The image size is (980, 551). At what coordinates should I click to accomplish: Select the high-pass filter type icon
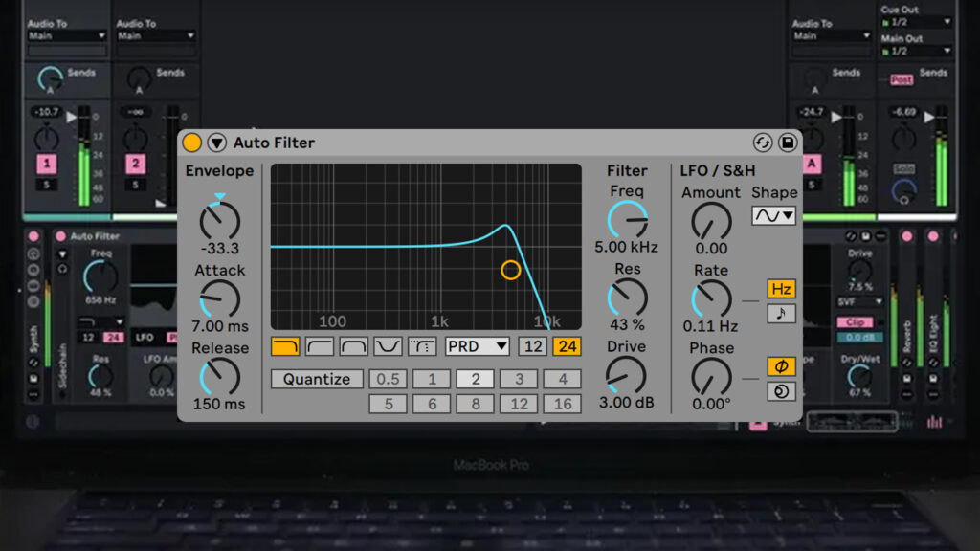pos(320,346)
